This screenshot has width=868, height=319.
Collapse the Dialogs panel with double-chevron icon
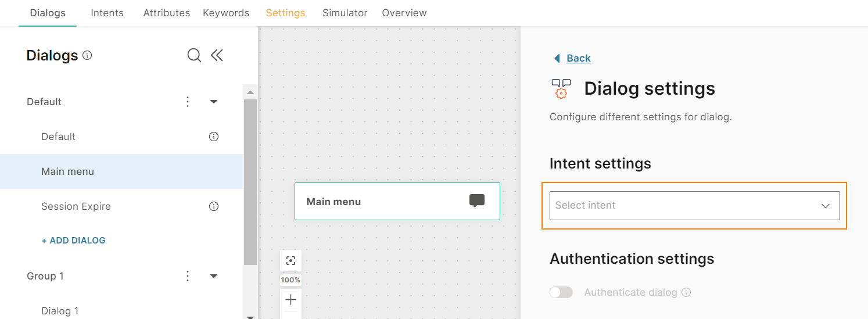click(x=217, y=55)
